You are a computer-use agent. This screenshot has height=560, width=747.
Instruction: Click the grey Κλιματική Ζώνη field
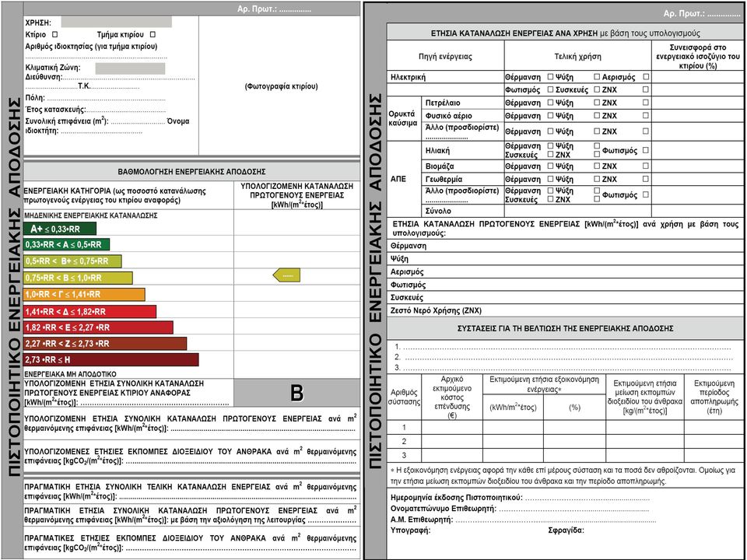pos(130,68)
